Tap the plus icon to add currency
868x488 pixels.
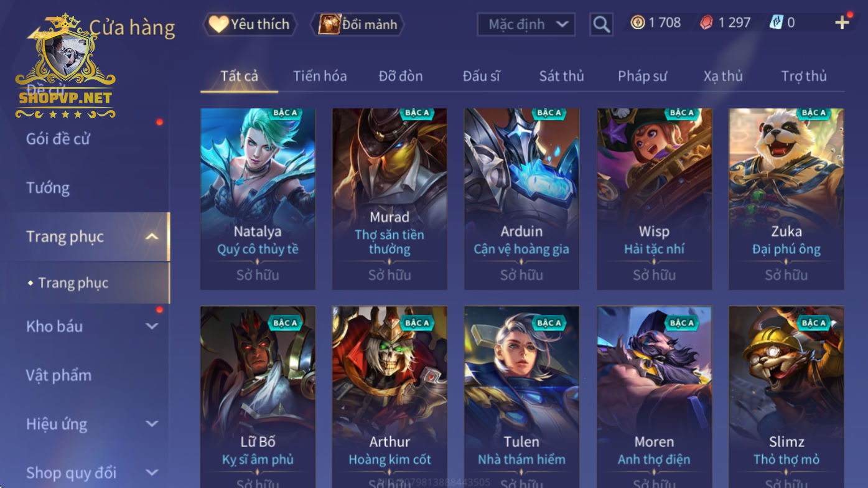pos(842,23)
